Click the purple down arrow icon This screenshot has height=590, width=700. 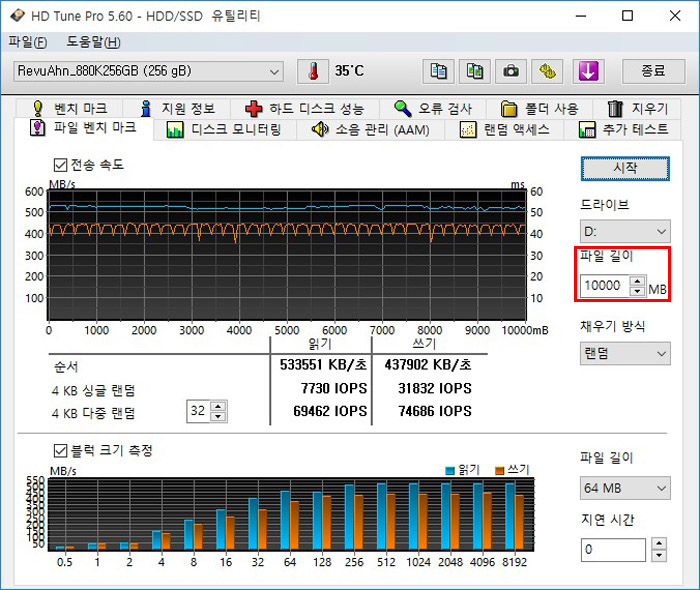pyautogui.click(x=585, y=71)
